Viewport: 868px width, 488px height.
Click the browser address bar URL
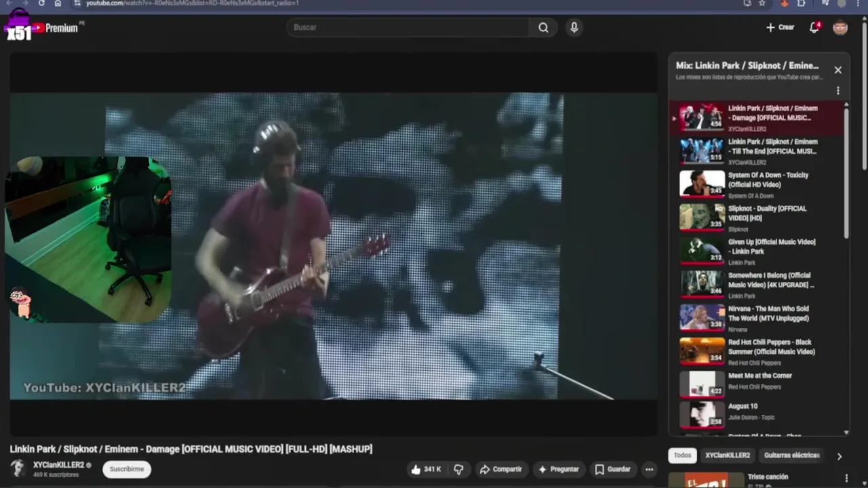click(192, 3)
